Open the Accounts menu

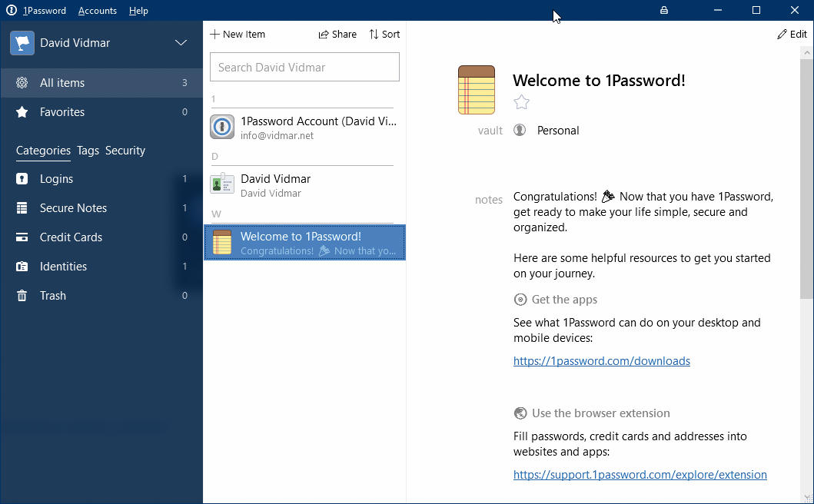[98, 11]
